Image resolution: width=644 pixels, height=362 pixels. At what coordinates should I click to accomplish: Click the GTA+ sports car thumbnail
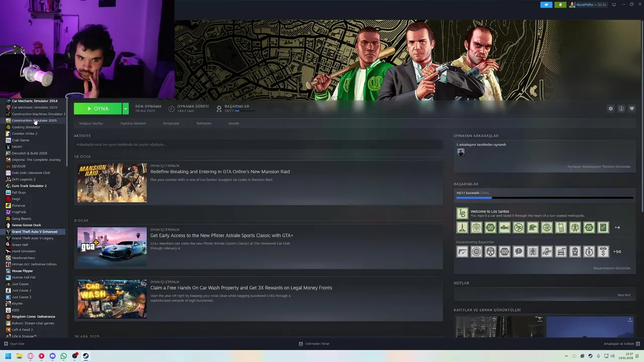click(x=112, y=246)
